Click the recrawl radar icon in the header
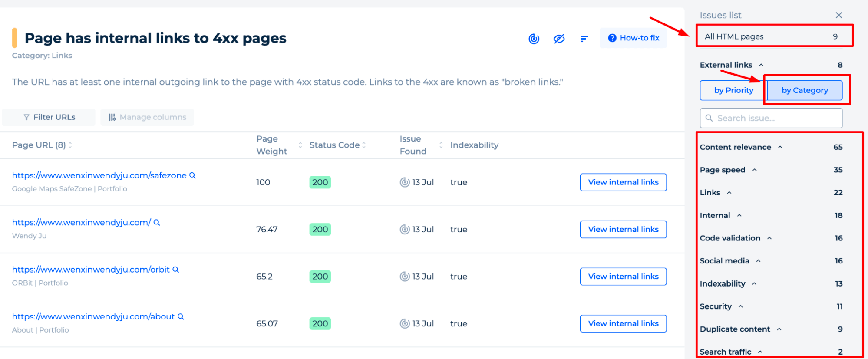Screen dimensions: 868x359 coord(534,39)
